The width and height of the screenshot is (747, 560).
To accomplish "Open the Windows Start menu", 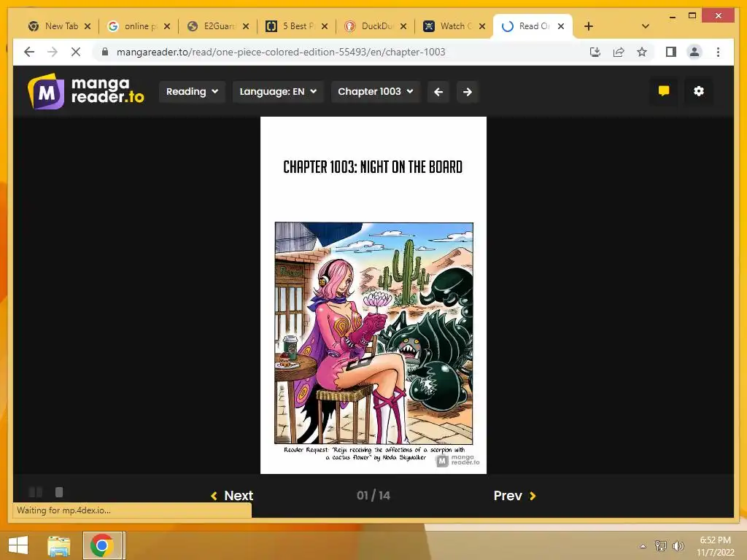I will pos(18,545).
